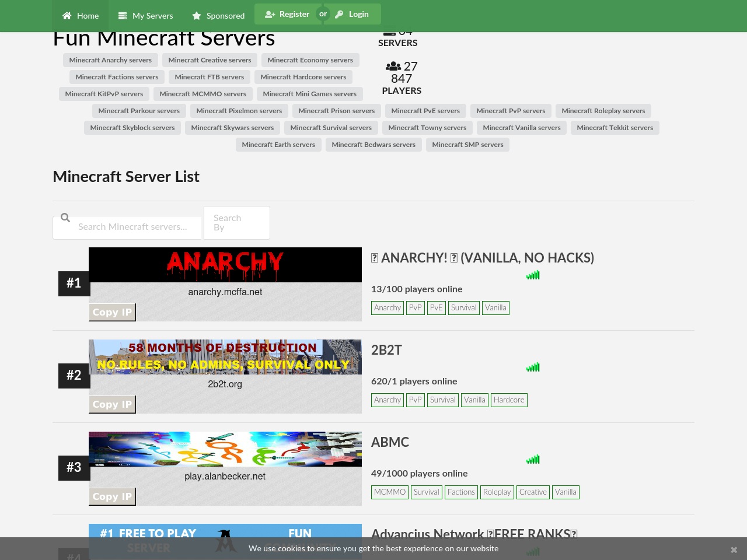The image size is (747, 560).
Task: Open the Home menu item
Action: point(81,16)
